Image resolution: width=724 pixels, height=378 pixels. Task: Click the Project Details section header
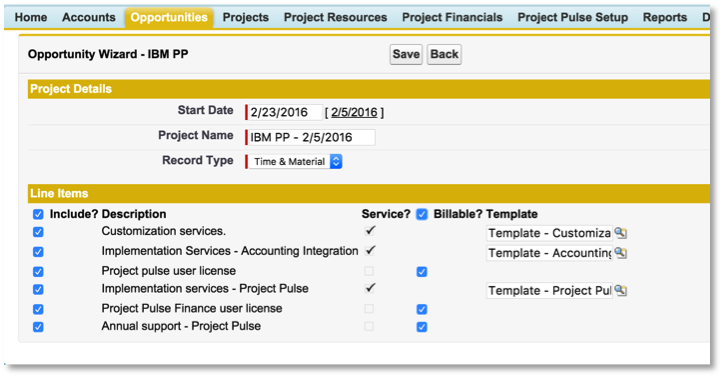(368, 89)
